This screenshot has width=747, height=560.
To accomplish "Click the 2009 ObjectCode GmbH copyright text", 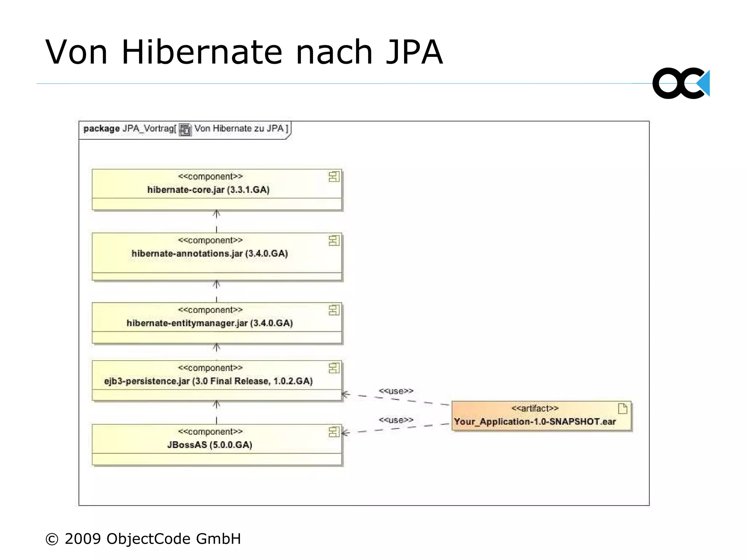I will [x=143, y=539].
